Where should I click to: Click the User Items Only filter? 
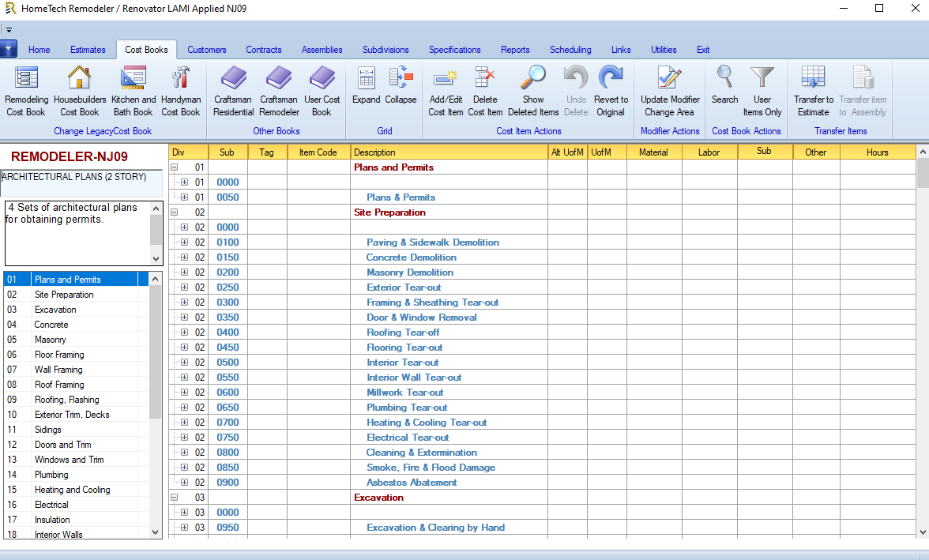(762, 91)
